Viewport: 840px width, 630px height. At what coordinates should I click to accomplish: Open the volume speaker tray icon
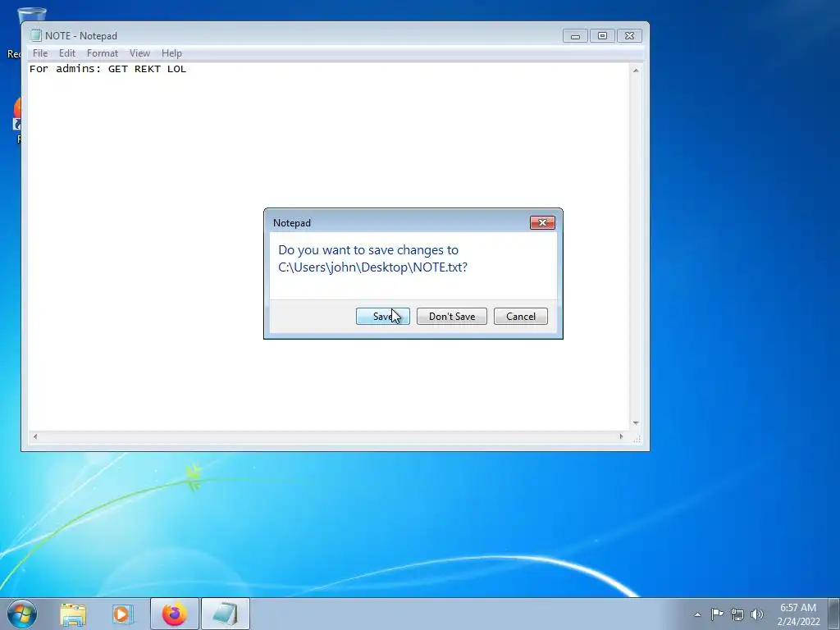click(x=757, y=614)
